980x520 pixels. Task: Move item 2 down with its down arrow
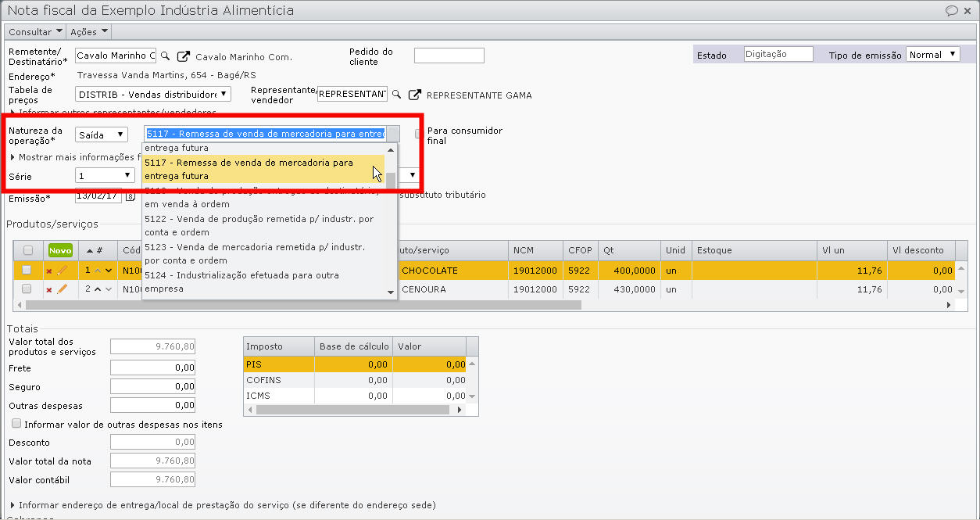click(109, 289)
